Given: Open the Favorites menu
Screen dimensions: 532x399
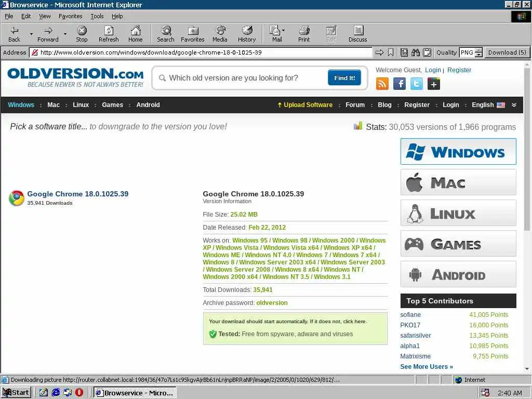Looking at the screenshot, I should pos(70,16).
